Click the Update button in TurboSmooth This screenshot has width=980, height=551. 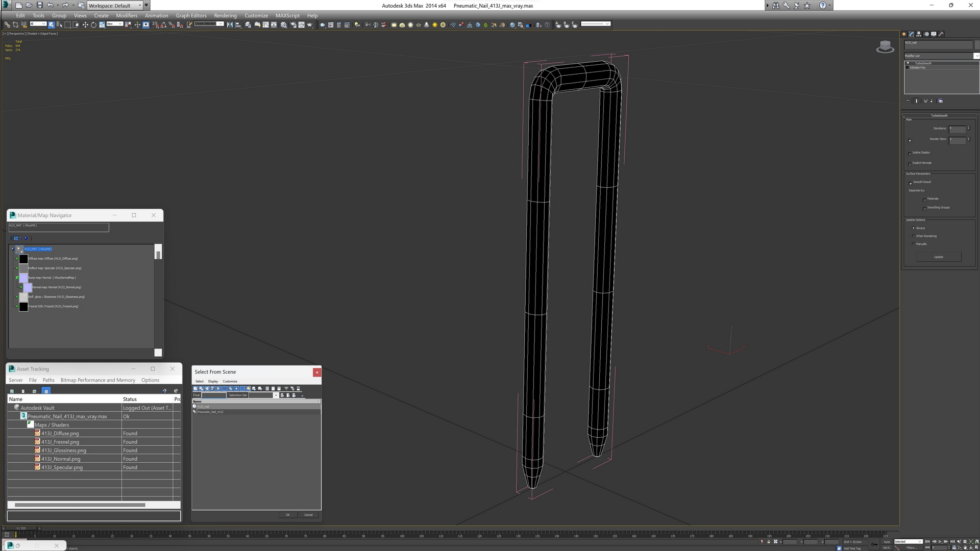click(939, 257)
